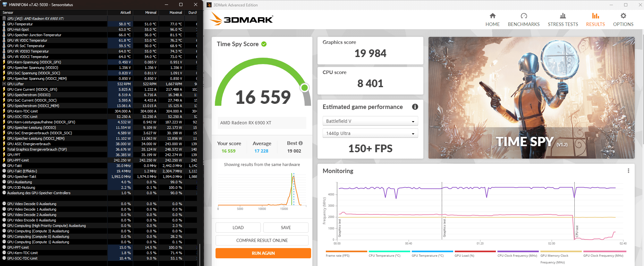This screenshot has width=644, height=266.
Task: Click the orange RUN AGAIN button
Action: (x=263, y=253)
